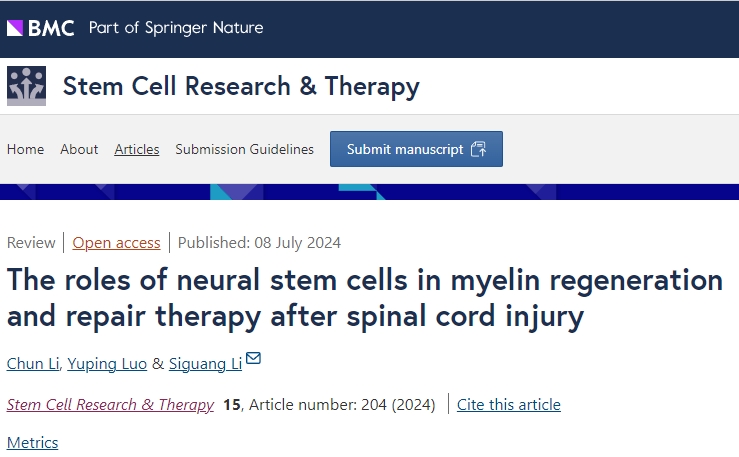
Task: Click the Stem Cell Research journal logo icon
Action: coord(27,86)
